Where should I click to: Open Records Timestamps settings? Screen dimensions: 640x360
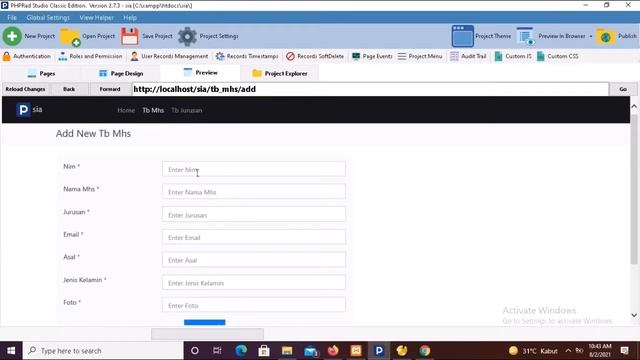pyautogui.click(x=247, y=56)
